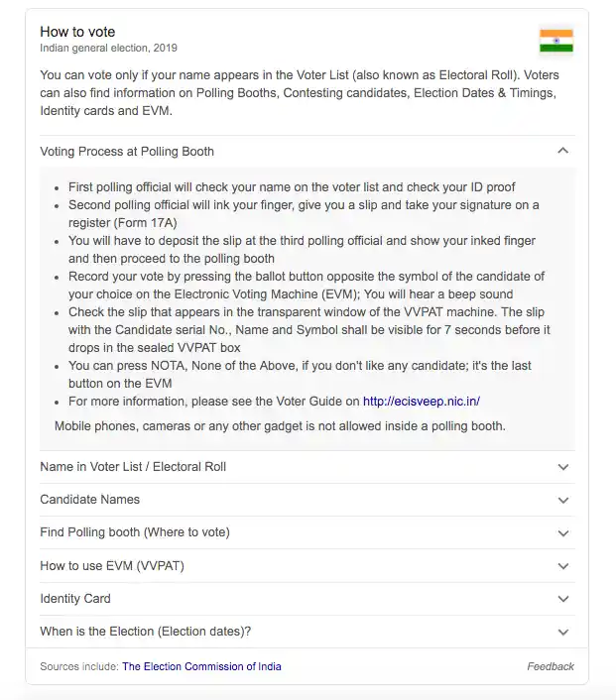Click chevron beside When is the Election
The image size is (616, 700).
pos(563,632)
